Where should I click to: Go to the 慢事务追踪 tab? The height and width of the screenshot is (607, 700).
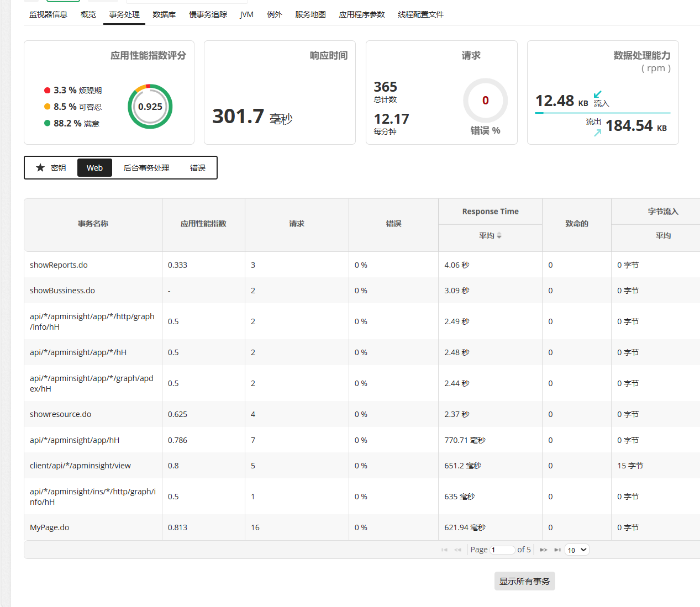pyautogui.click(x=208, y=14)
